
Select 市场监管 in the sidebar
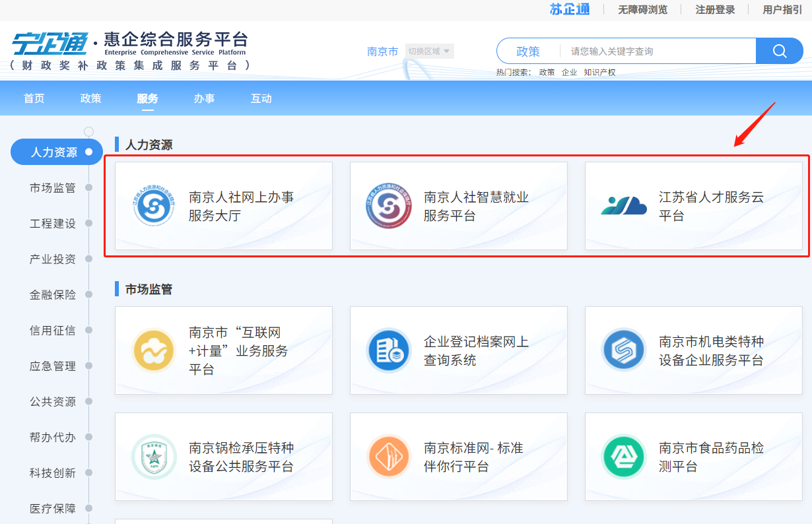coord(53,188)
